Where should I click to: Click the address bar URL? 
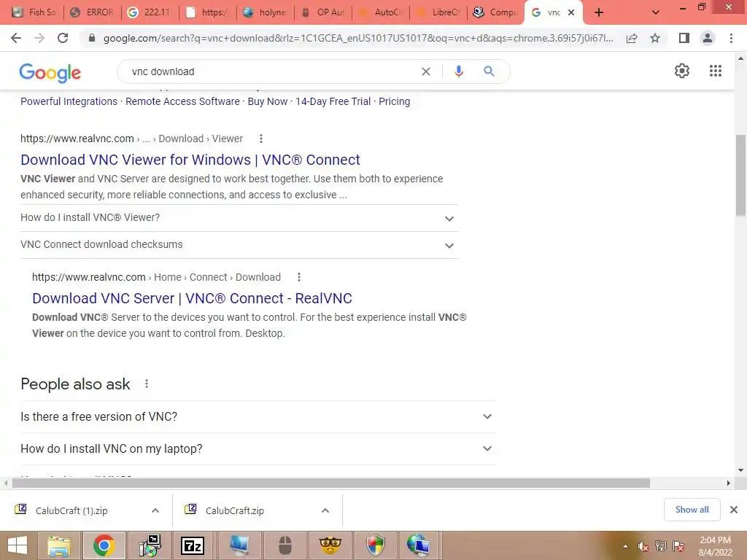coord(357,38)
